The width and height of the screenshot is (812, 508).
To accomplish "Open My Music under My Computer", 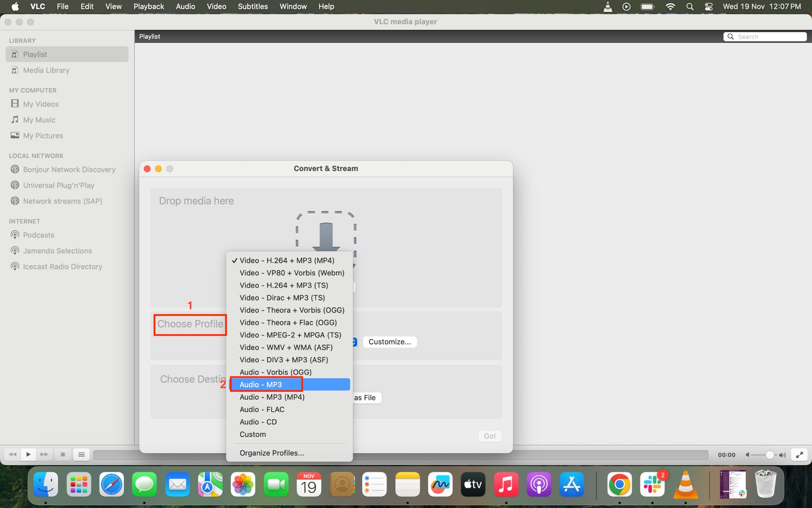I will coord(39,119).
